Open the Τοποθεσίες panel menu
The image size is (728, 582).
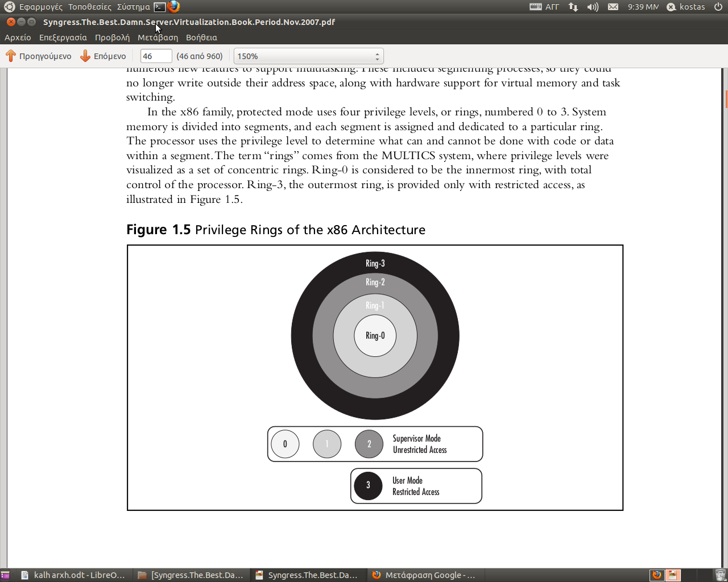click(90, 7)
